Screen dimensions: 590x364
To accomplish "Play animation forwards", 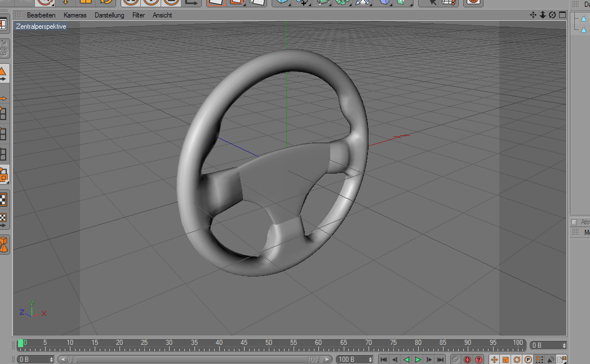I will [418, 359].
